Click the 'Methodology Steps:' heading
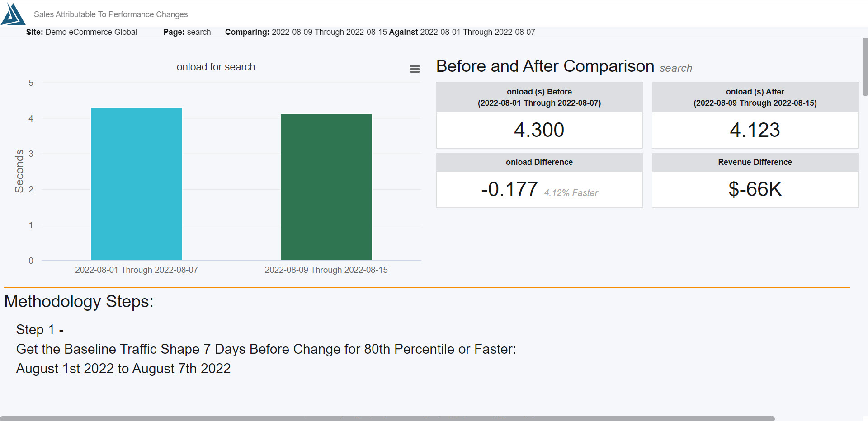Image resolution: width=868 pixels, height=421 pixels. click(x=79, y=301)
